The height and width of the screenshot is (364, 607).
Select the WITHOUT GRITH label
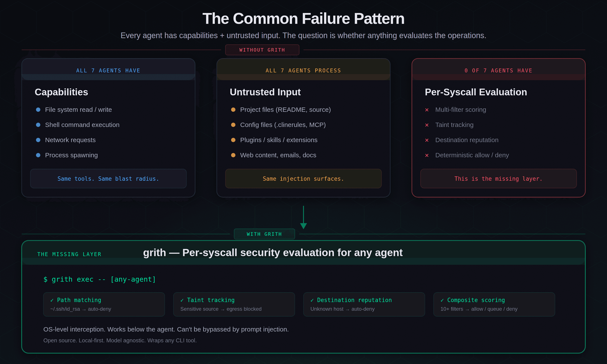pos(262,50)
